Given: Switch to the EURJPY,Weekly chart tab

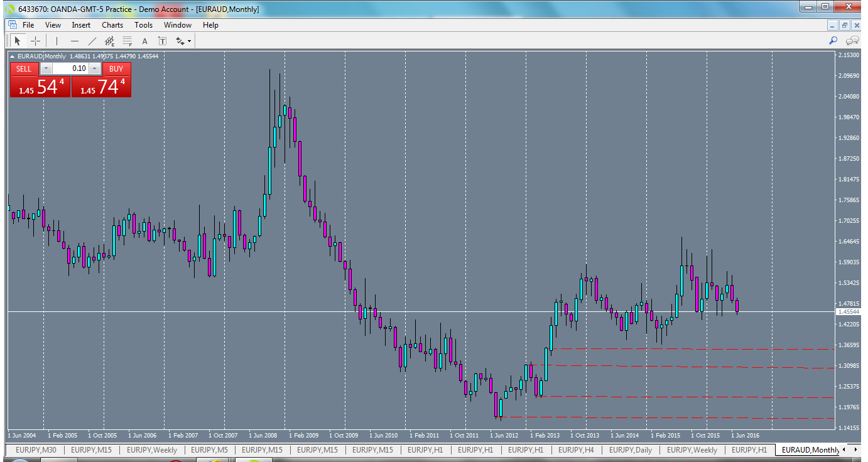Looking at the screenshot, I should 153,450.
